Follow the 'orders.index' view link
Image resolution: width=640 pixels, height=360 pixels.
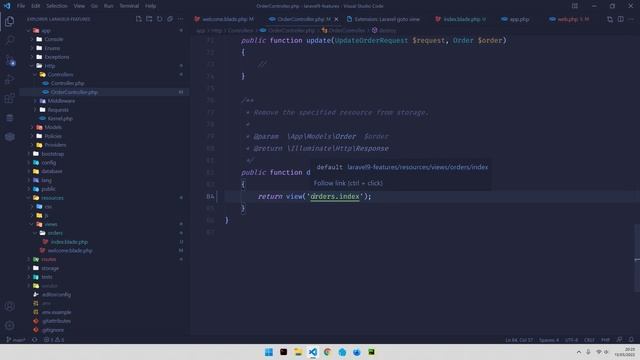tap(335, 196)
